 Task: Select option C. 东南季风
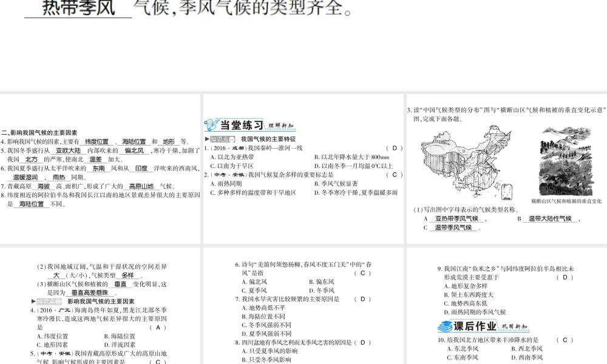coord(462,357)
